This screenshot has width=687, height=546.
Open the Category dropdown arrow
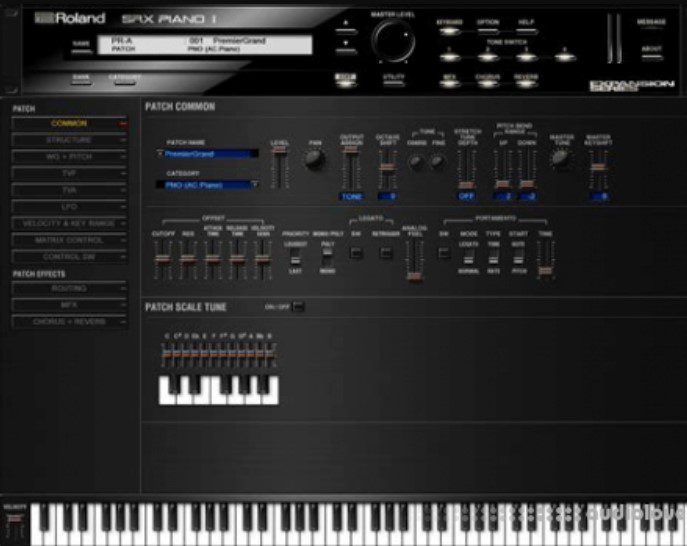coord(254,185)
